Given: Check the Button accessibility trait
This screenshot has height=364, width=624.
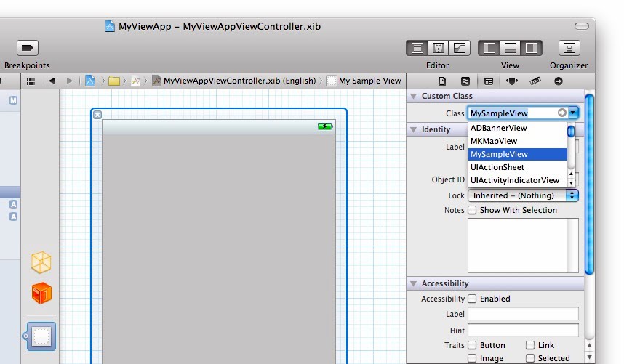Looking at the screenshot, I should coord(472,345).
